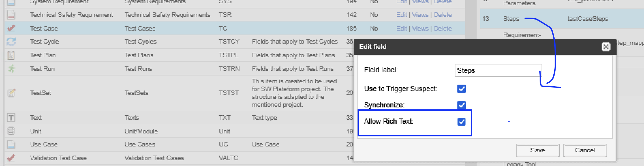Select the Steps field row
The width and height of the screenshot is (644, 166).
(x=562, y=19)
